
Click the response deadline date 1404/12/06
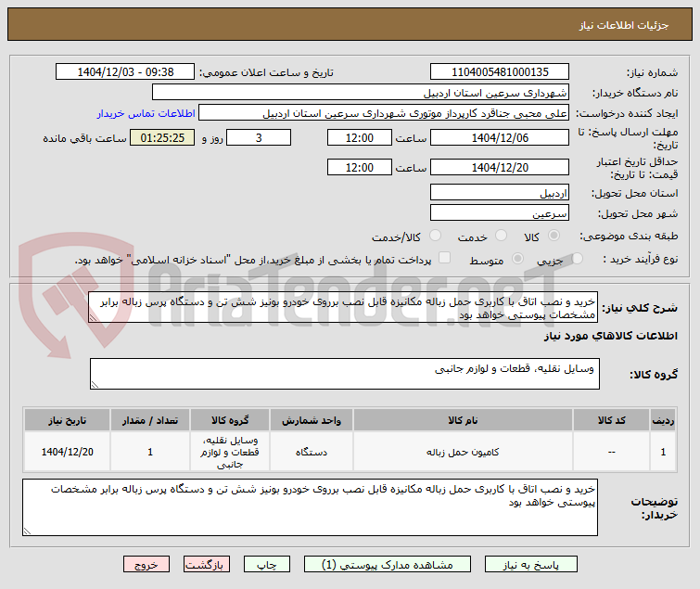500,137
